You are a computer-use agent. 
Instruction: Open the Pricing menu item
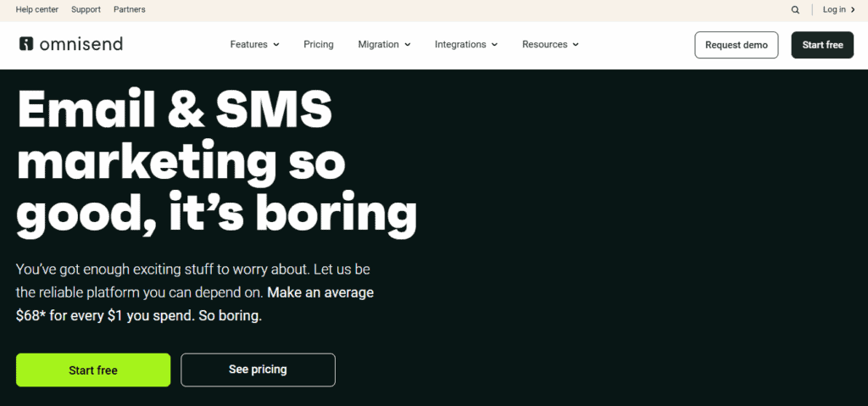[319, 44]
